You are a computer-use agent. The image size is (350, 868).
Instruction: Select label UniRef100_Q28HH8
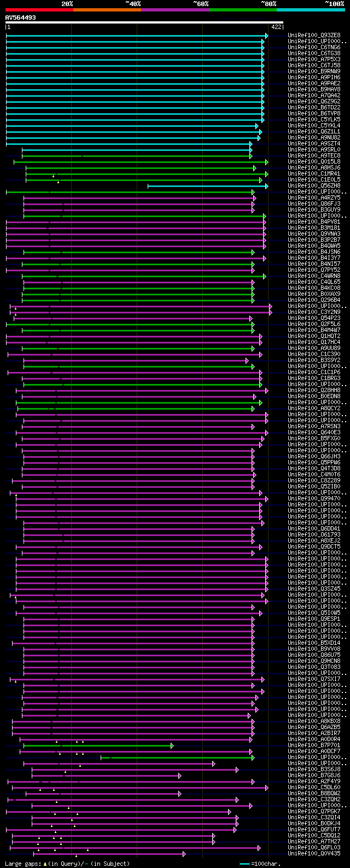pos(314,391)
